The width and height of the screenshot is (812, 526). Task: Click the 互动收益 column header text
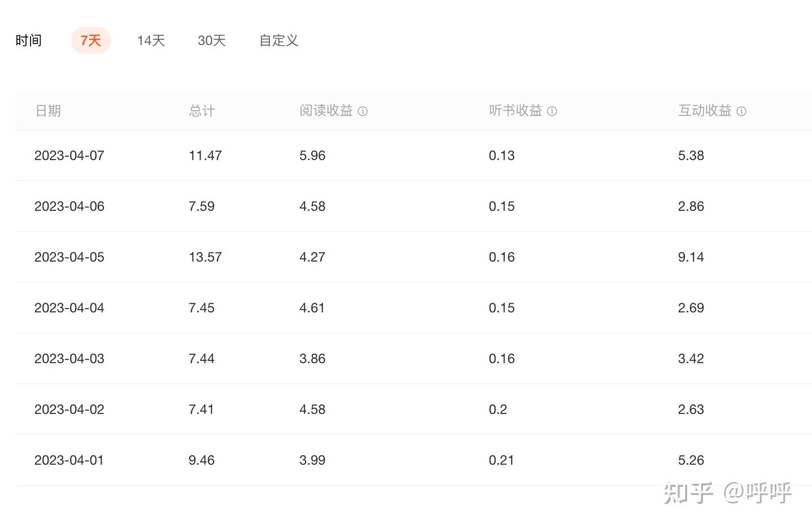[x=705, y=111]
